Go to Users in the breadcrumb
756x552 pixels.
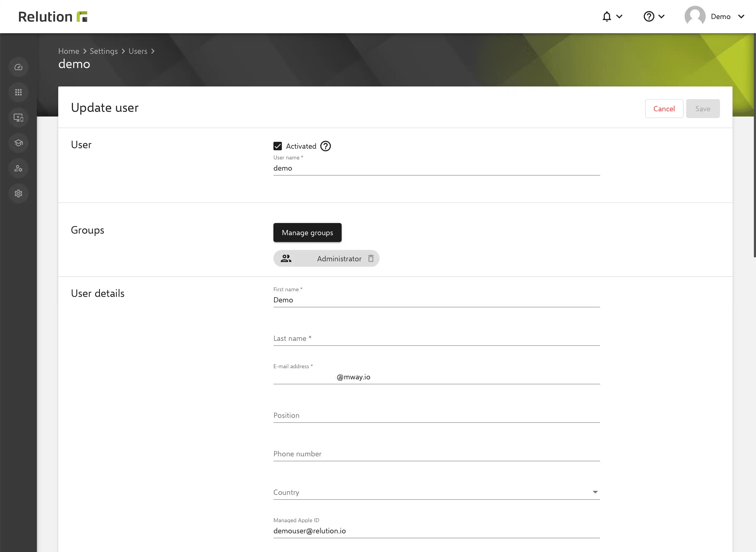(x=138, y=51)
